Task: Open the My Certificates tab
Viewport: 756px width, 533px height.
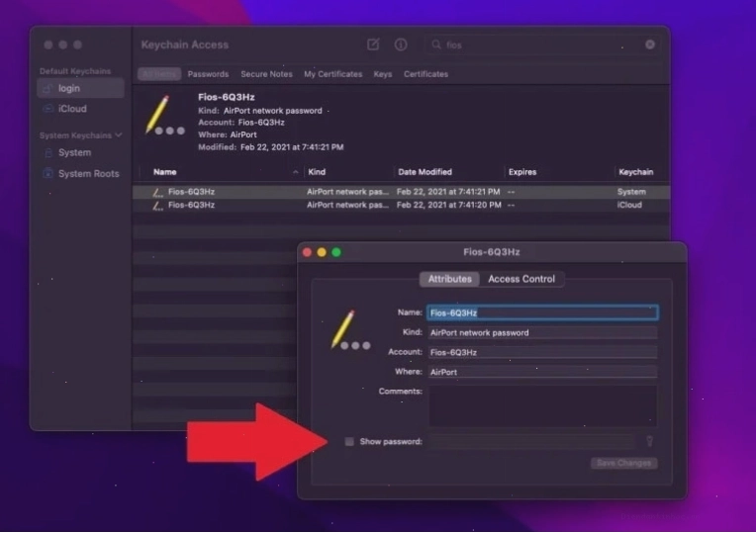Action: (x=332, y=74)
